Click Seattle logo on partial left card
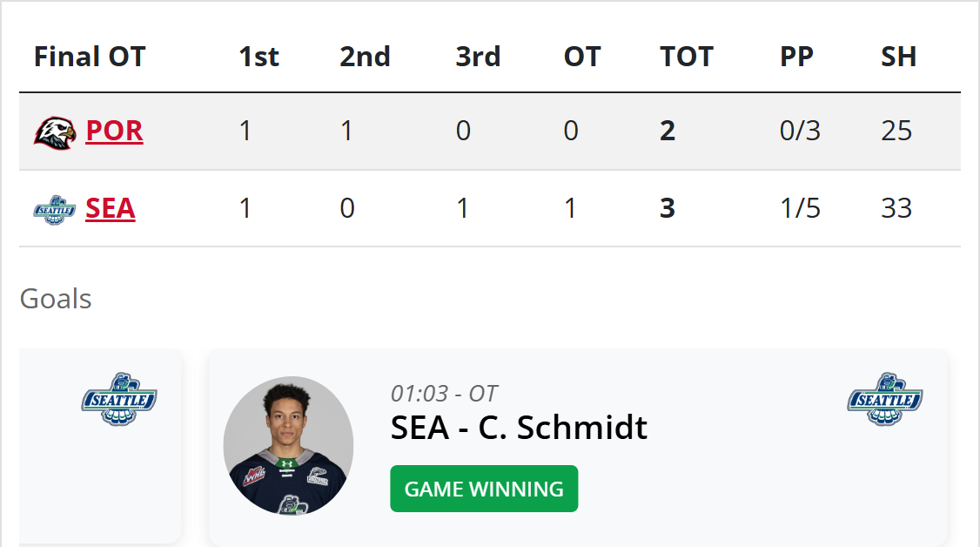The height and width of the screenshot is (547, 980). click(x=119, y=399)
